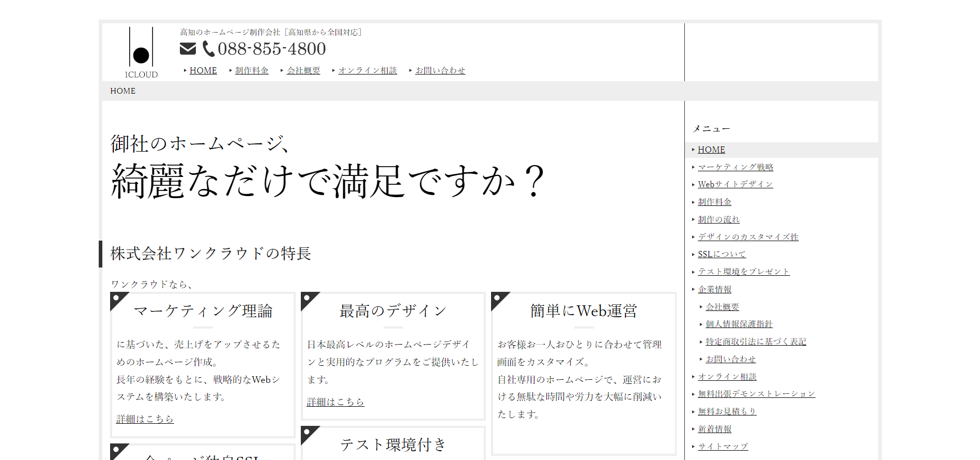This screenshot has height=460, width=980.
Task: Open the 制作の流れ sidebar link
Action: (x=718, y=219)
